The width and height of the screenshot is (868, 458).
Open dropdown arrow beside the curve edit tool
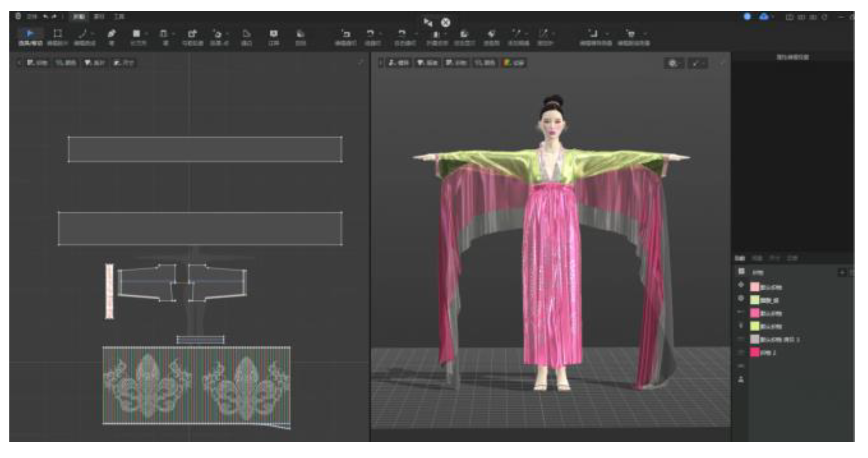(92, 34)
